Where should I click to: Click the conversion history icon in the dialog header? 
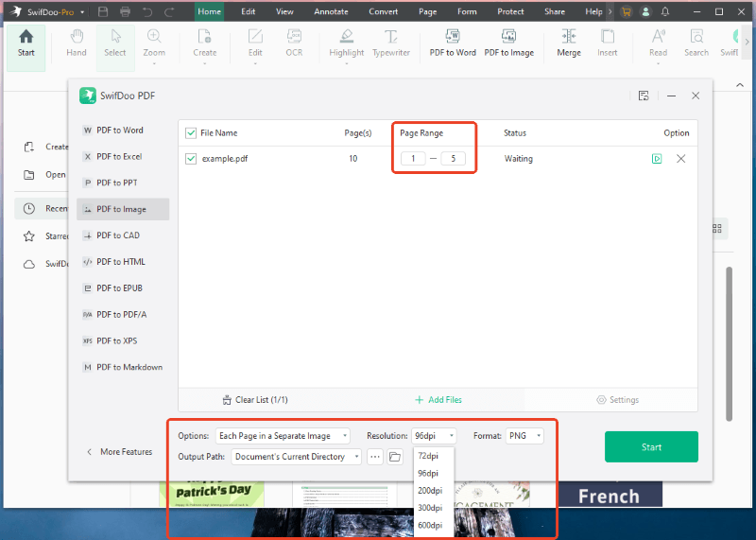point(644,96)
